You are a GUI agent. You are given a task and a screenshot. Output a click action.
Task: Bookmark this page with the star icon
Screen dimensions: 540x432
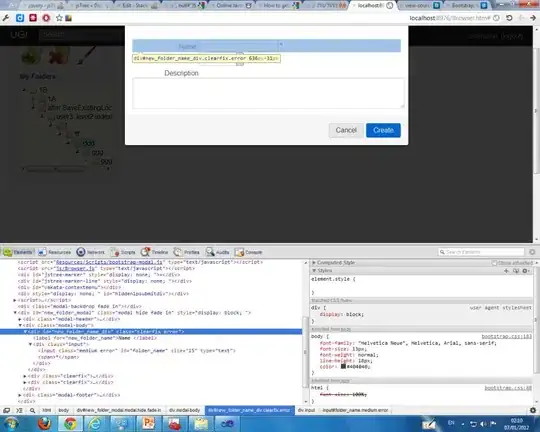tap(59, 18)
